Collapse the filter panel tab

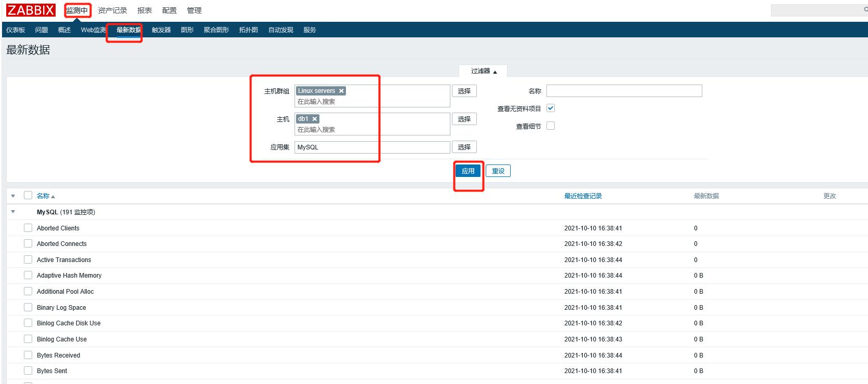(483, 71)
